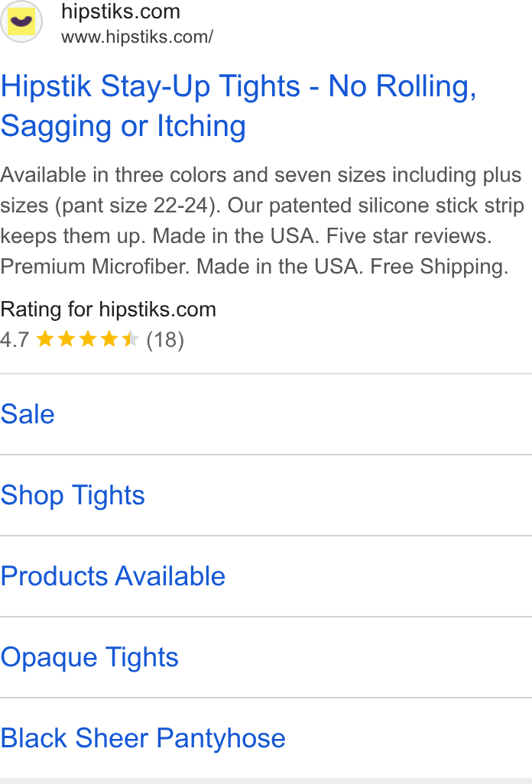This screenshot has width=532, height=784.
Task: Click the www.hipstiks.com/ URL text
Action: 137,37
